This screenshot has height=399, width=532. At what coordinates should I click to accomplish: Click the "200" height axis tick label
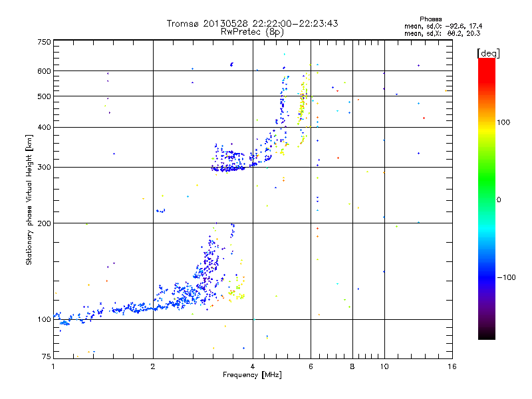44,223
